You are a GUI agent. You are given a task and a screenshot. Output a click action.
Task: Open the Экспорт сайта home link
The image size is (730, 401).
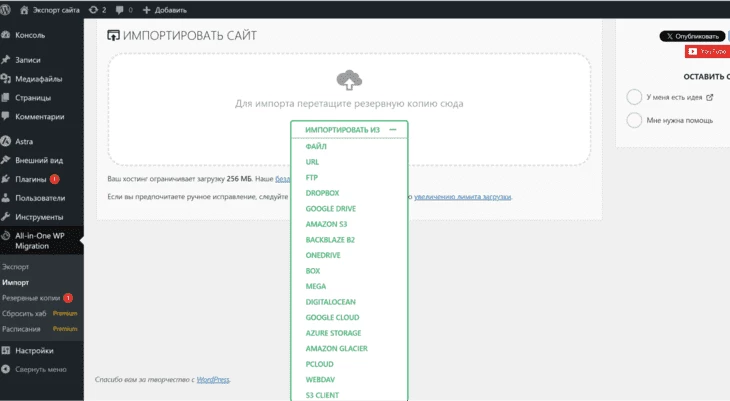click(50, 10)
